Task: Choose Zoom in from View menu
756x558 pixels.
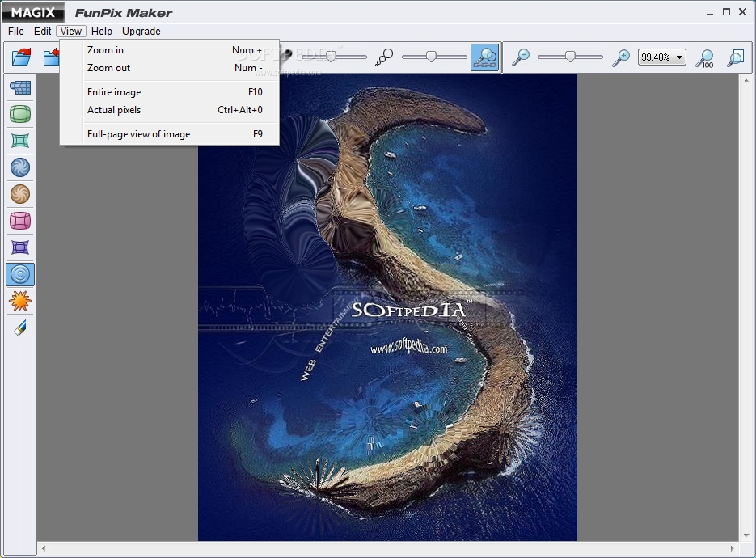Action: (x=170, y=50)
